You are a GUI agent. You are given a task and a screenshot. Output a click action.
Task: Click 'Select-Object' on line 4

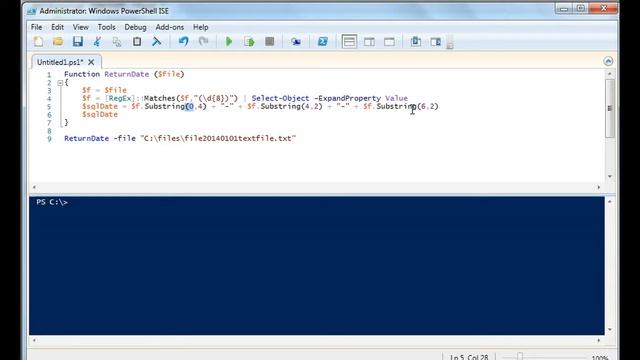tap(280, 98)
